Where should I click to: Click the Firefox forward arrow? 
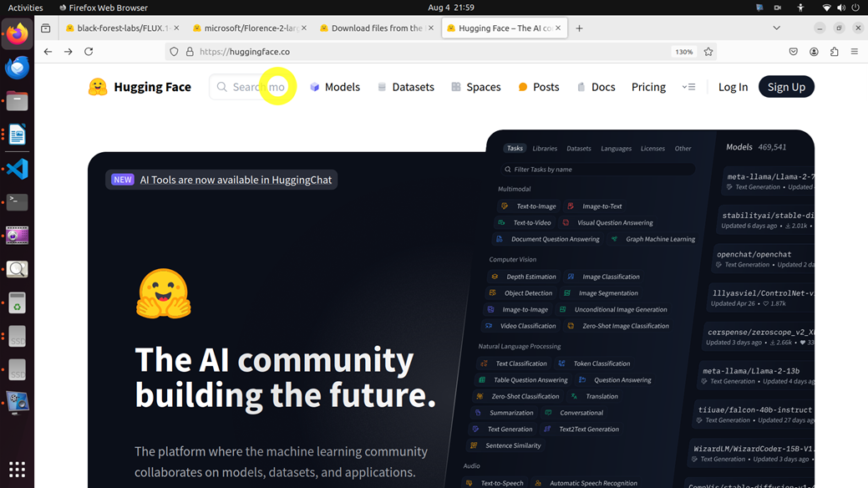(69, 52)
